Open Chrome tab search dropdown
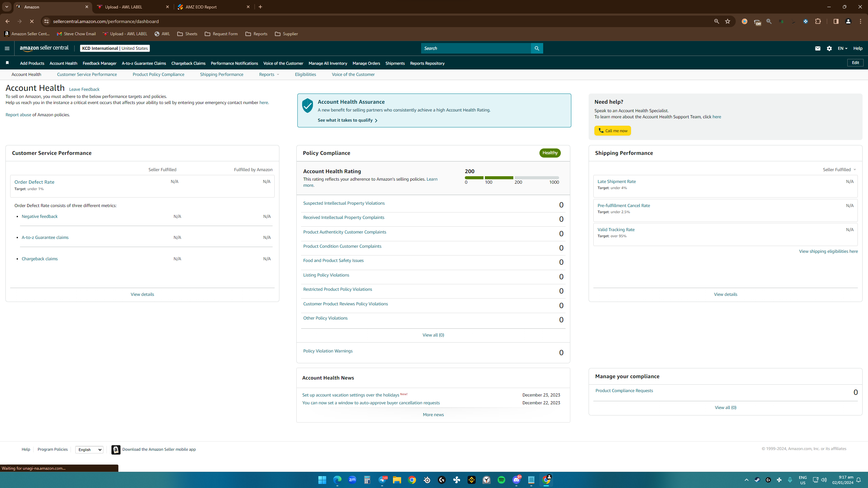This screenshot has height=488, width=868. (6, 7)
